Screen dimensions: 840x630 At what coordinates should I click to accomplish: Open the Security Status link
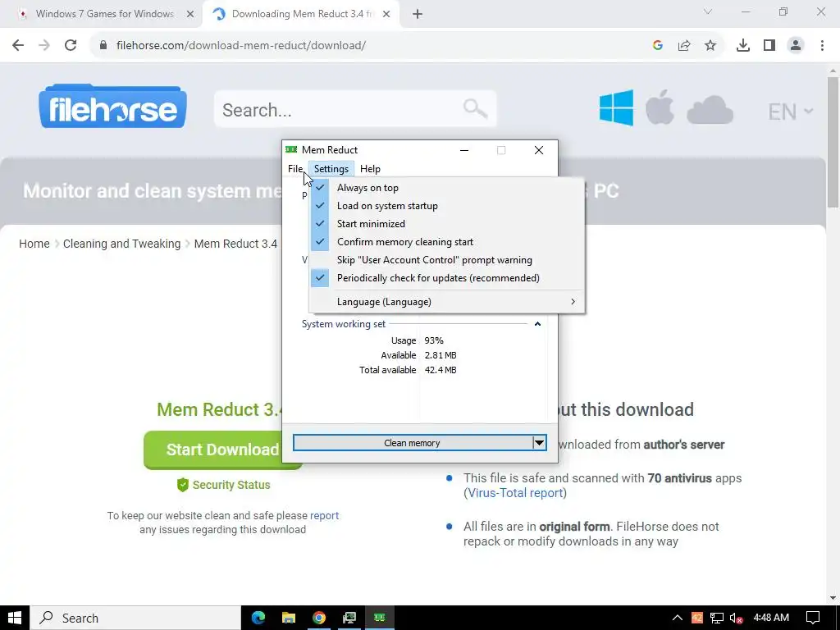coord(223,485)
